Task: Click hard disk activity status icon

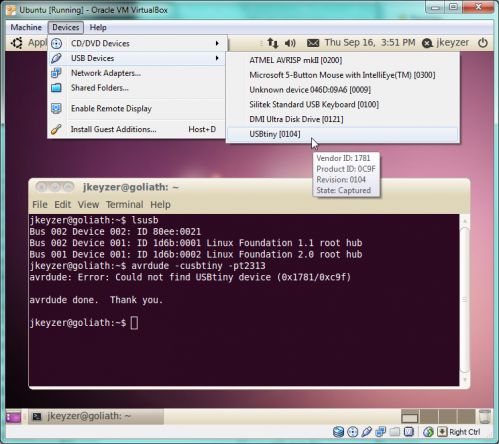Action: (338, 432)
